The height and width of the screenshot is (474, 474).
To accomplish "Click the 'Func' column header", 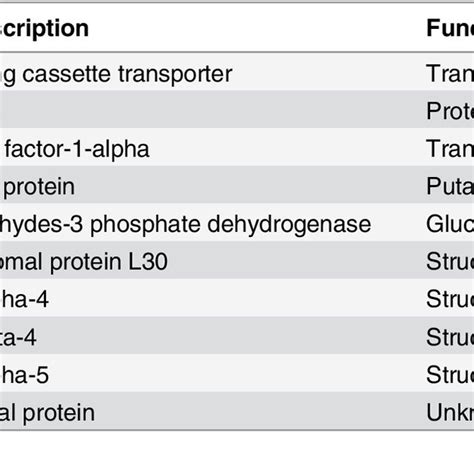I will click(x=450, y=28).
